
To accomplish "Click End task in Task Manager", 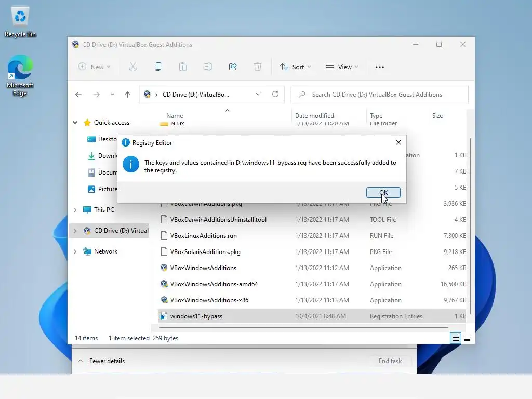I will [x=390, y=361].
